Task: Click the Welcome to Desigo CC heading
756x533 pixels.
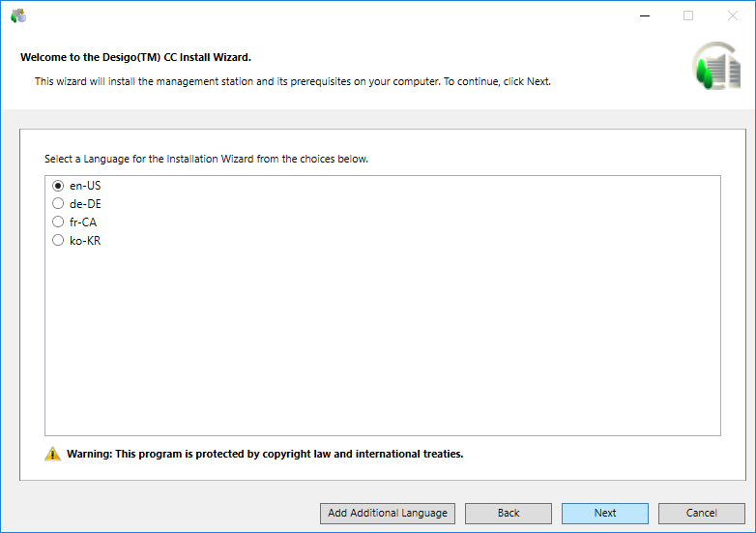Action: pyautogui.click(x=135, y=58)
